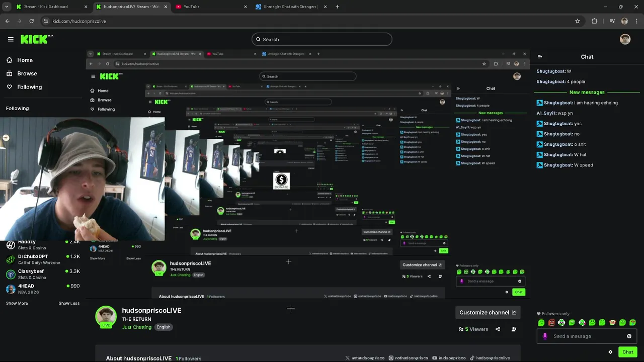Open the X link notHudsonprisco
The width and height of the screenshot is (644, 362).
tap(365, 358)
